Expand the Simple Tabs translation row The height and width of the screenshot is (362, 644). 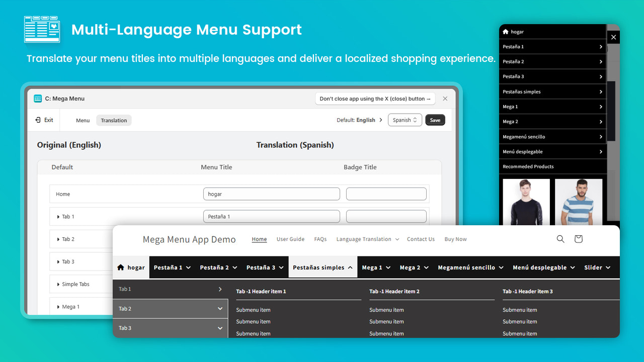[58, 284]
